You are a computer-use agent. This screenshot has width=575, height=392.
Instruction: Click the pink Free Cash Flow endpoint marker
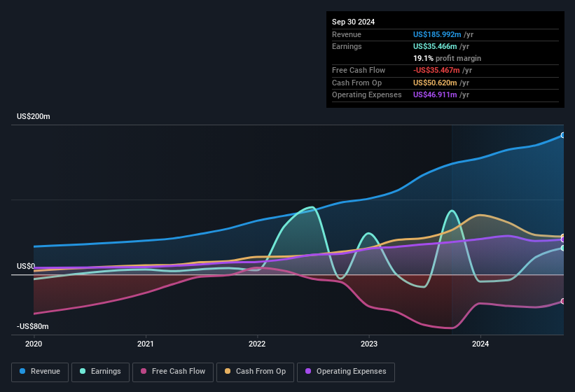coord(563,301)
